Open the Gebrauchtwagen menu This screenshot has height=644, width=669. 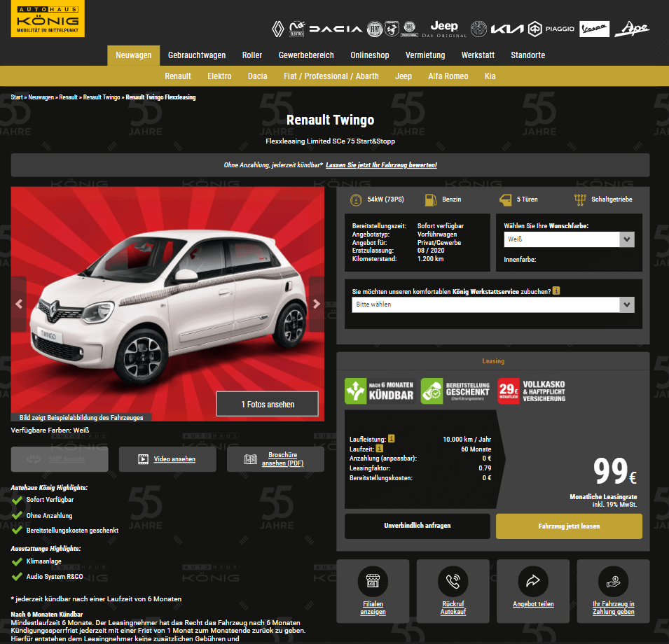(x=197, y=55)
